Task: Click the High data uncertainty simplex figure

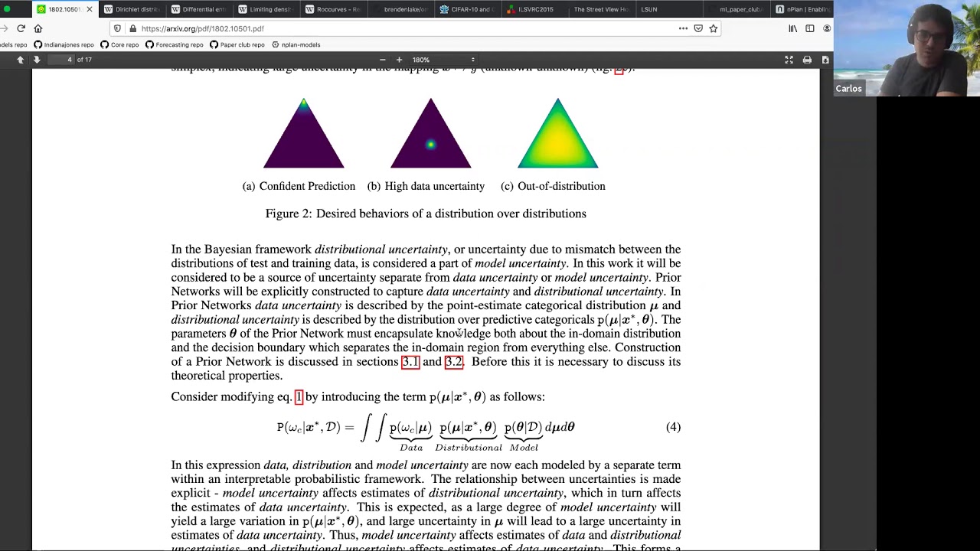Action: pos(431,133)
